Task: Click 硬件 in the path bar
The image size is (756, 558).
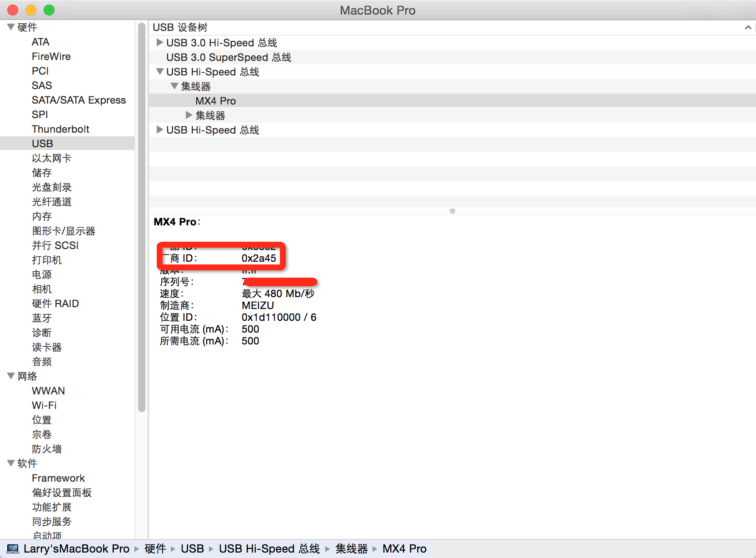Action: pos(155,549)
